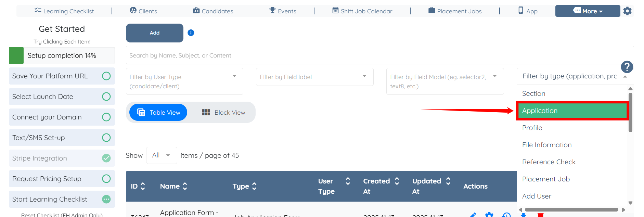Viewport: 644px width, 217px height.
Task: Toggle Select Launch Date completion circle
Action: click(x=106, y=97)
